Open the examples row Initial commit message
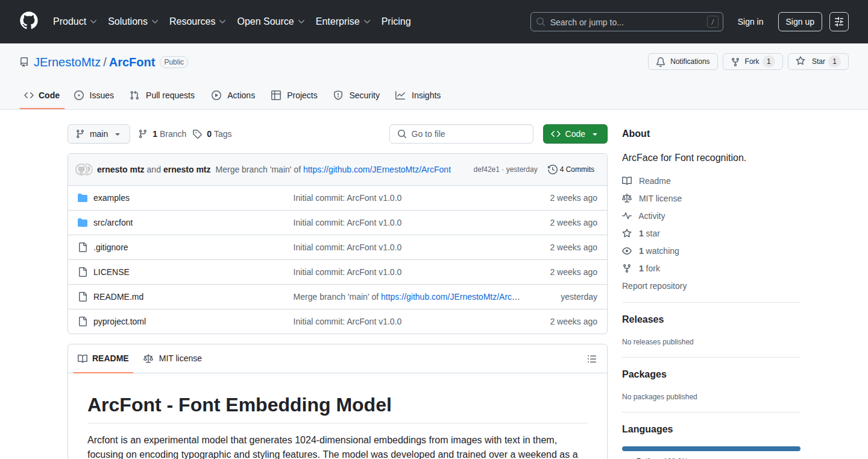 tap(347, 198)
